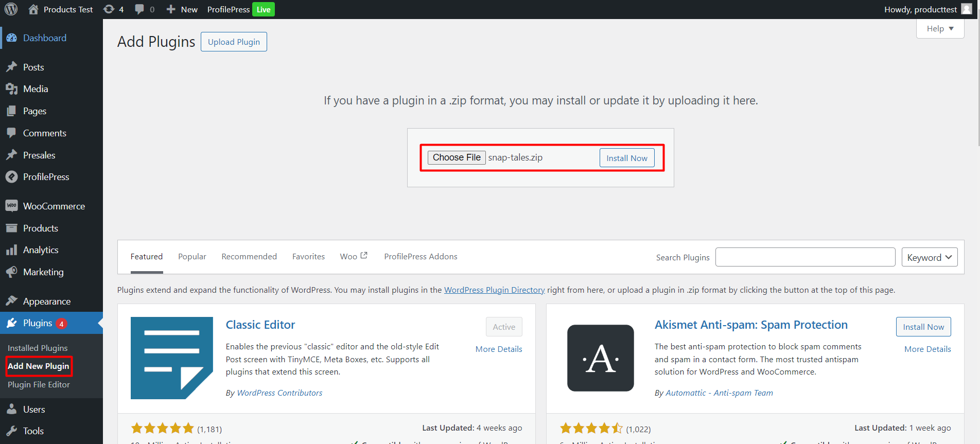Screen dimensions: 980x444
Task: Open the Marketing megaphone icon
Action: (x=11, y=272)
